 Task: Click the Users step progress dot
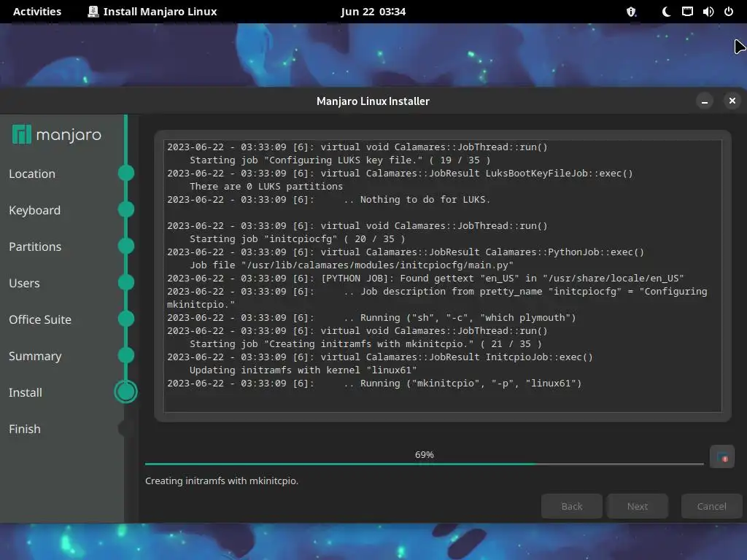(x=125, y=282)
